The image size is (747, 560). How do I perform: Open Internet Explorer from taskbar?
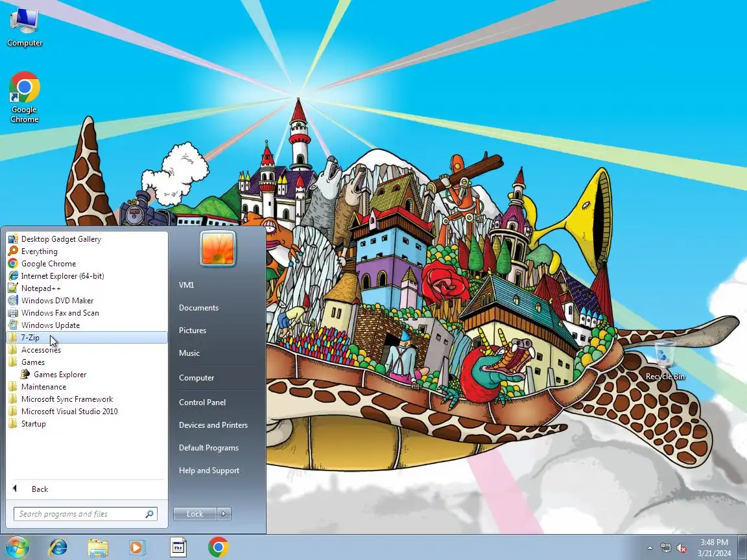tap(58, 548)
